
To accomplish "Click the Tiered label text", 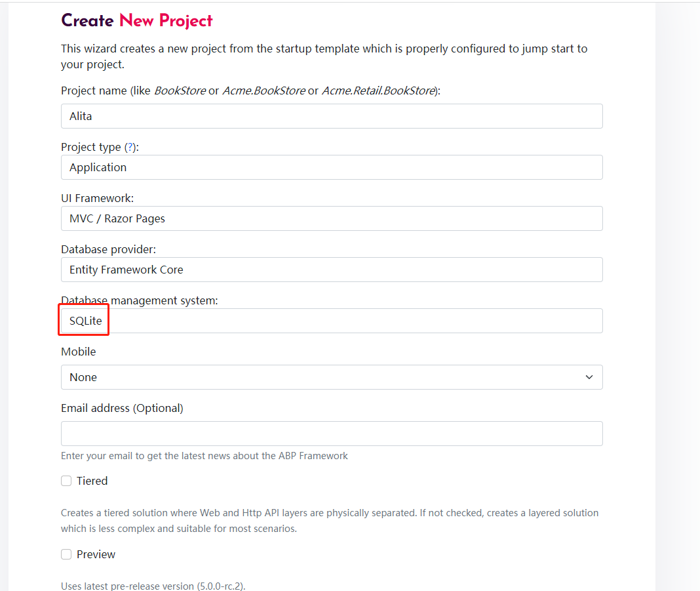I will click(x=92, y=480).
